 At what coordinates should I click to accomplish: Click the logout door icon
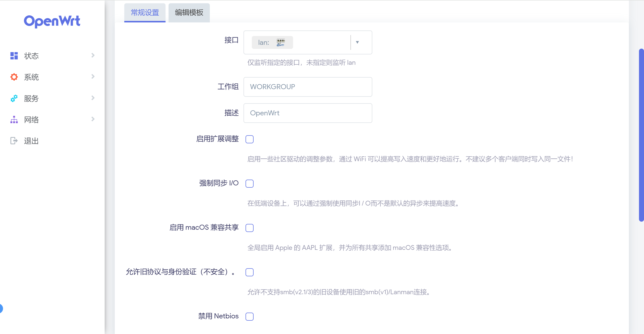pyautogui.click(x=14, y=141)
